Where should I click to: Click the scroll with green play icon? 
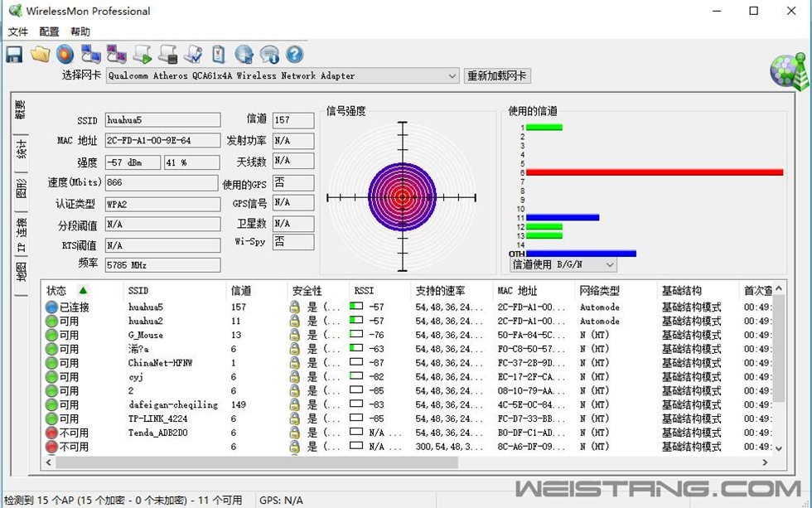point(143,55)
